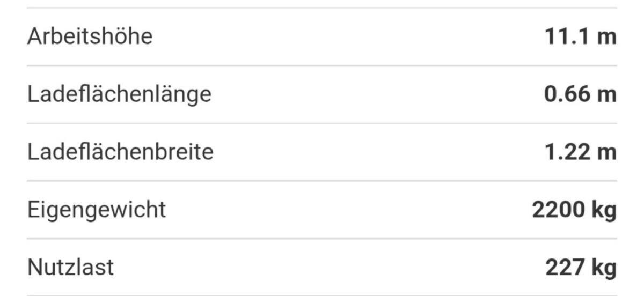Viewport: 644px width, 296px height.
Task: Click divider between Eigengewicht and Nutzlast
Action: click(x=322, y=238)
